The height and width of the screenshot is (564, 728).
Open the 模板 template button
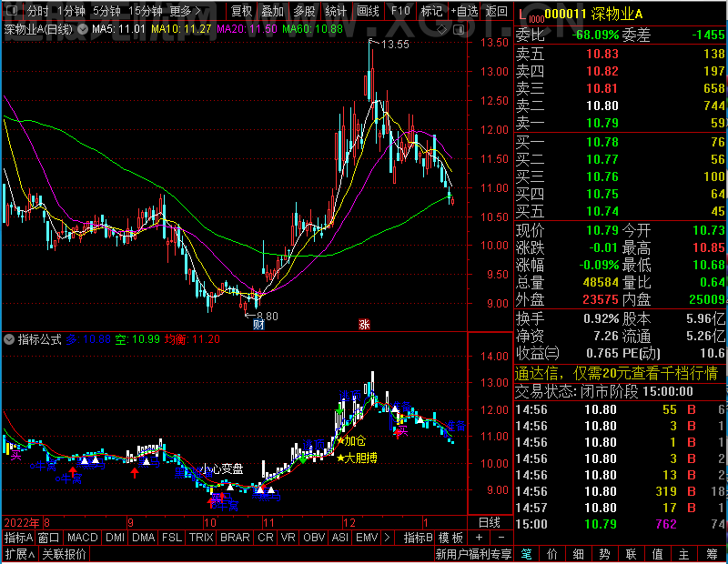tap(450, 537)
